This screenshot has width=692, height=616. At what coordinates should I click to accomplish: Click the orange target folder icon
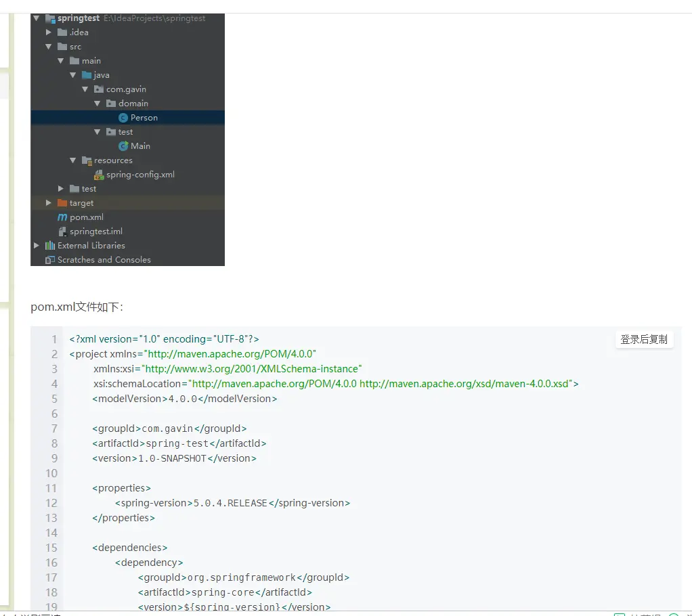click(x=62, y=203)
